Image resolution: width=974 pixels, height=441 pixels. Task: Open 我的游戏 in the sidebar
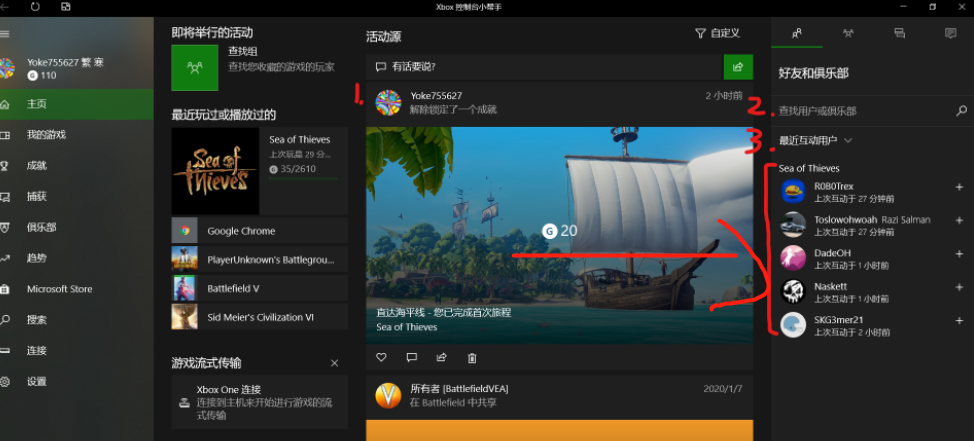pos(77,135)
